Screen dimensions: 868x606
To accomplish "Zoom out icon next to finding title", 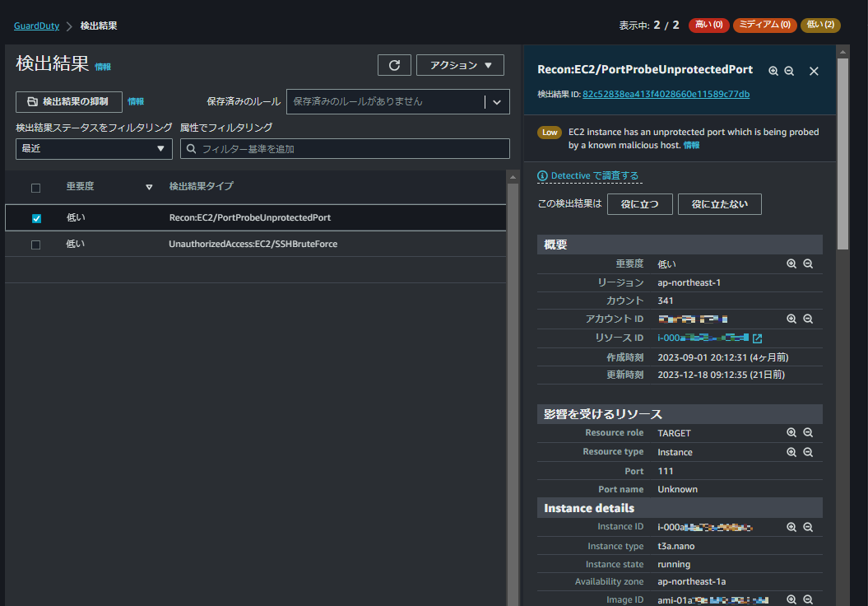I will (x=789, y=71).
